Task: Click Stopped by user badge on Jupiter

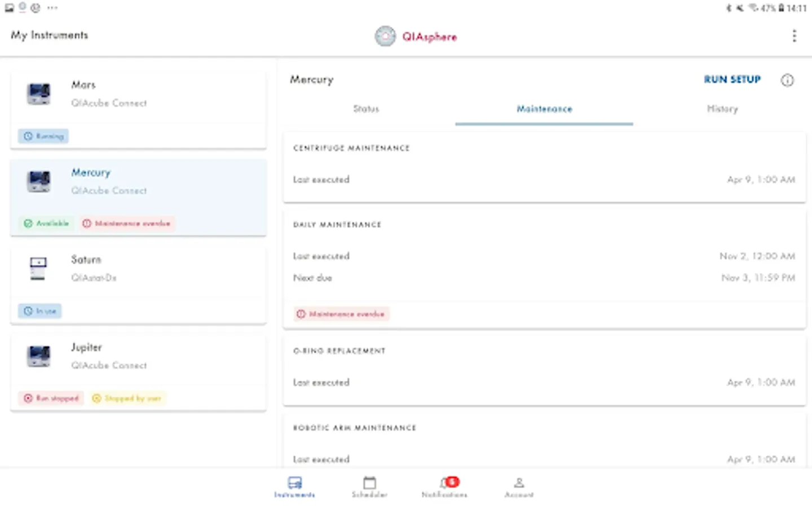Action: [x=127, y=398]
